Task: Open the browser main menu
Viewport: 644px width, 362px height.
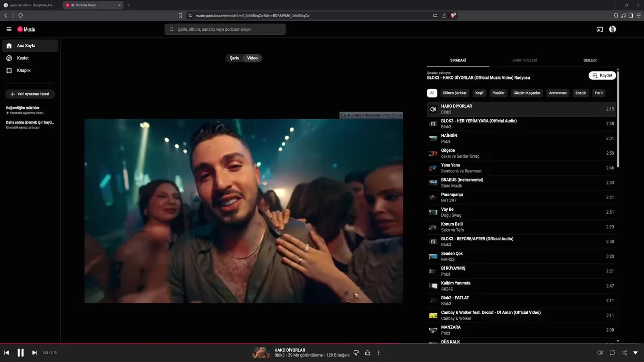Action: (x=638, y=16)
